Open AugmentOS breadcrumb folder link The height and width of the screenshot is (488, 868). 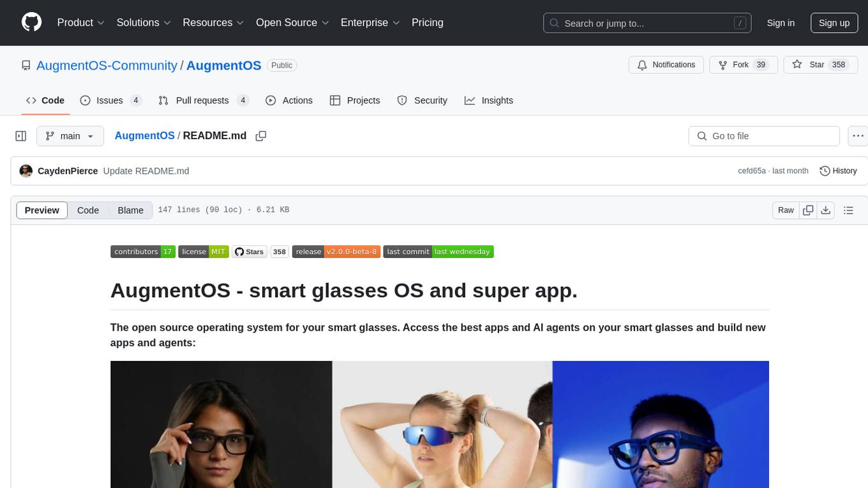click(145, 135)
